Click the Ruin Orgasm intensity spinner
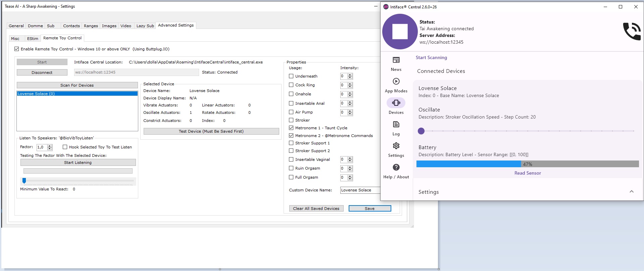The image size is (644, 271). coord(346,169)
